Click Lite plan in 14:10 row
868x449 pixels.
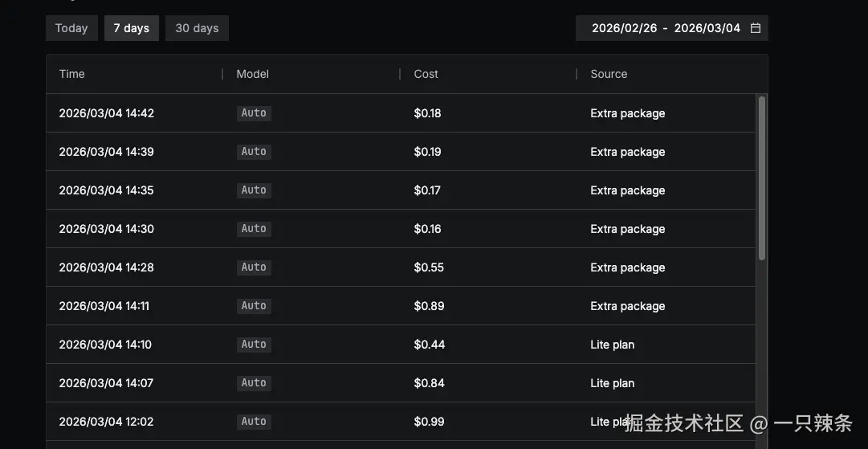pos(612,345)
